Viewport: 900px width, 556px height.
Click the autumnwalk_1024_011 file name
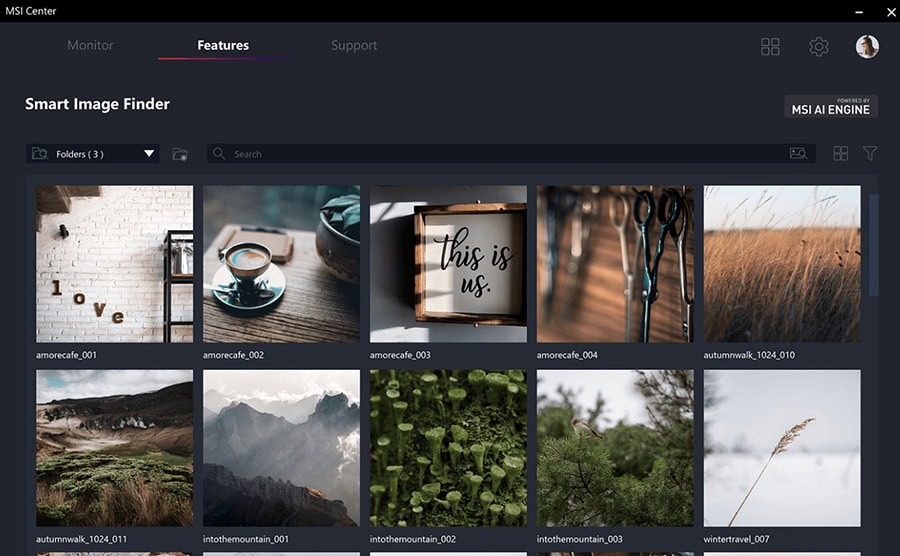[x=81, y=539]
